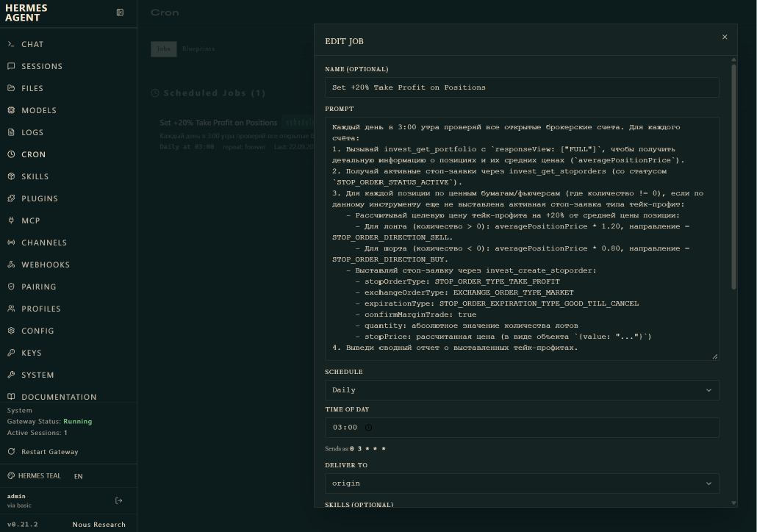The width and height of the screenshot is (757, 532).
Task: Expand the Schedule dropdown chevron
Action: click(x=708, y=390)
